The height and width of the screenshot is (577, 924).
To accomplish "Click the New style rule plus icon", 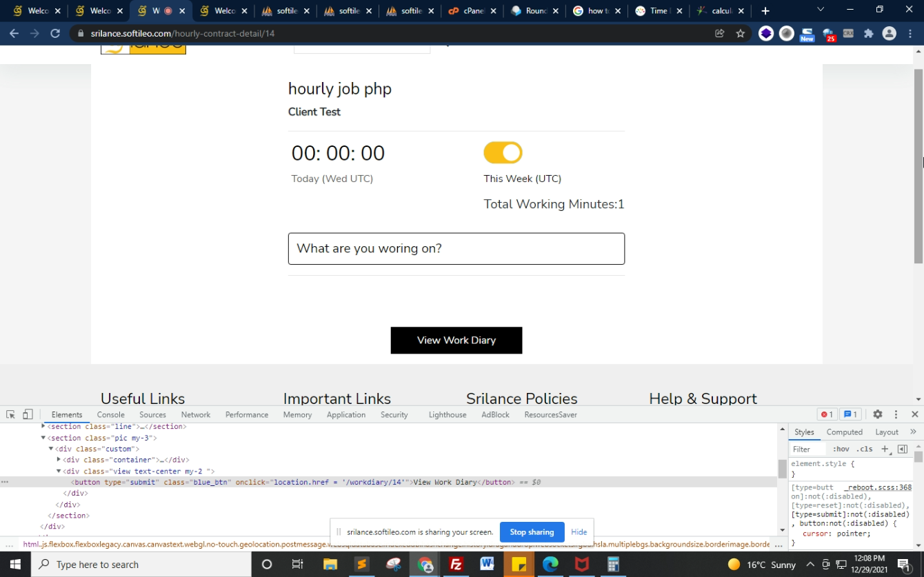I will 885,449.
